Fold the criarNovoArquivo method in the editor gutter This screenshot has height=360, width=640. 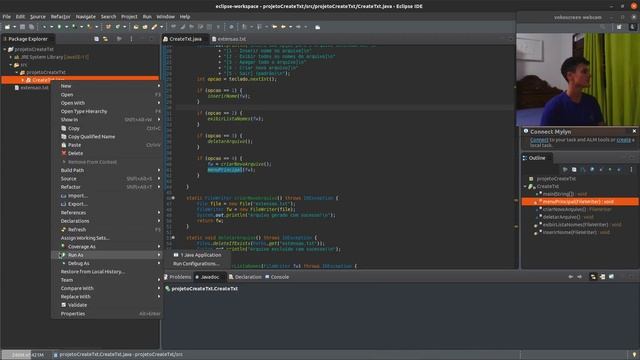pos(173,198)
